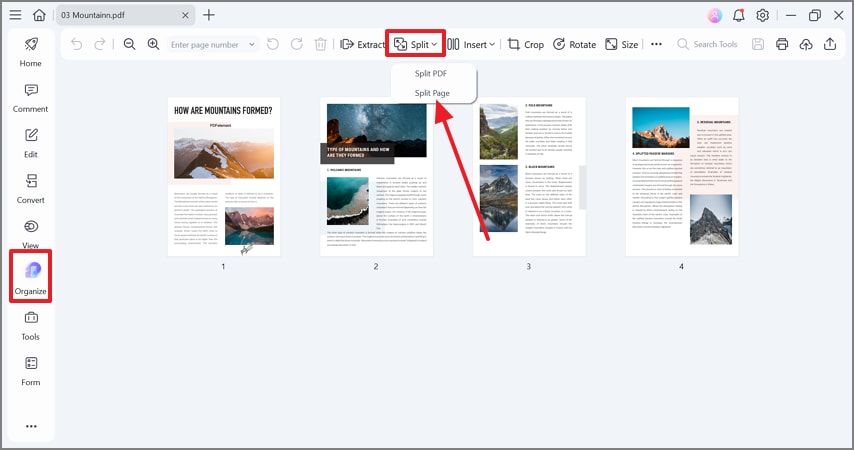Select page 1 thumbnail
The height and width of the screenshot is (450, 854).
[224, 177]
